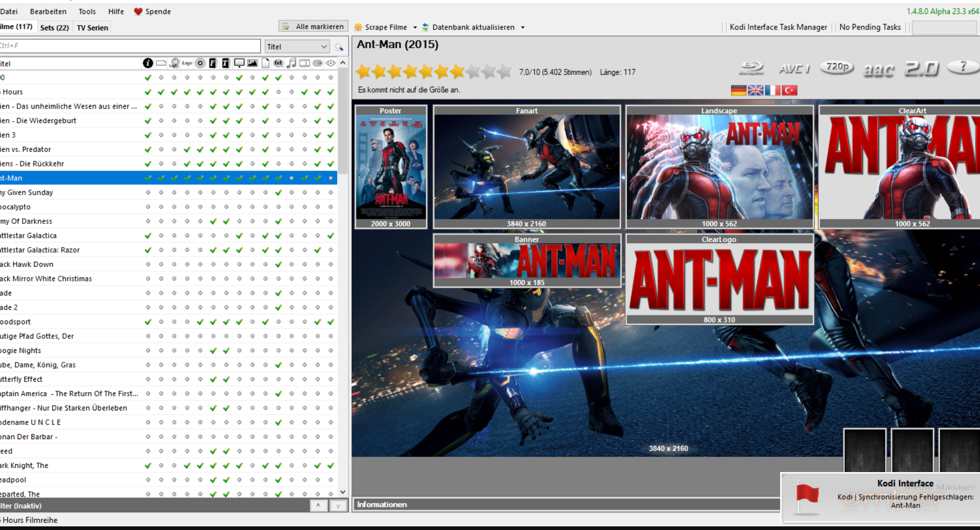
Task: Click the French flag language icon
Action: [773, 90]
